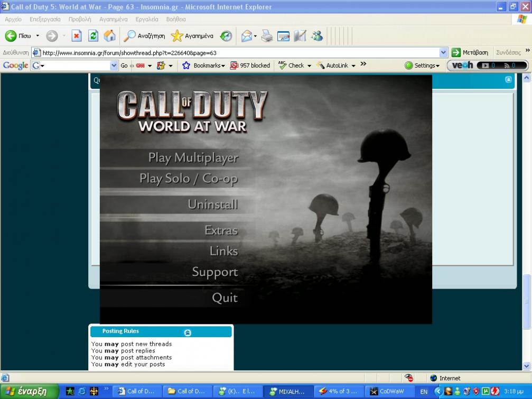
Task: Click the EN language indicator
Action: point(424,392)
